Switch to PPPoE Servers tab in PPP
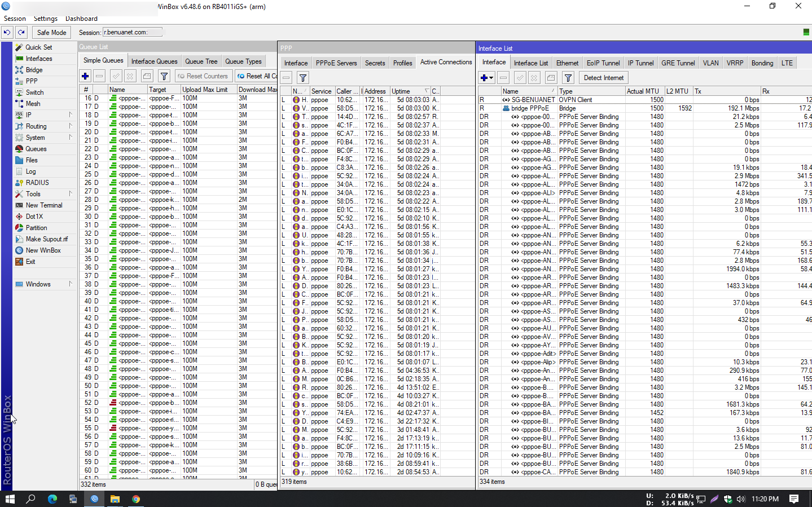812x507 pixels. tap(336, 63)
